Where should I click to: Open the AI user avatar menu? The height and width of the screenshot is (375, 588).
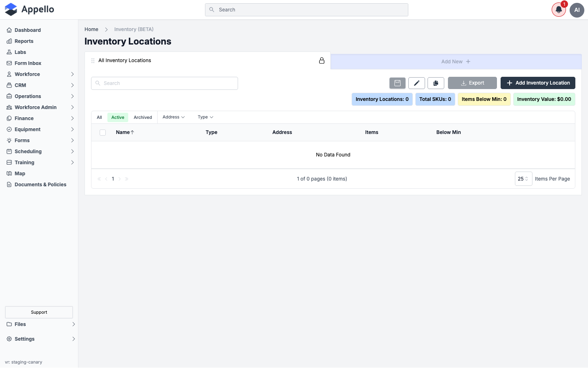[x=577, y=10]
